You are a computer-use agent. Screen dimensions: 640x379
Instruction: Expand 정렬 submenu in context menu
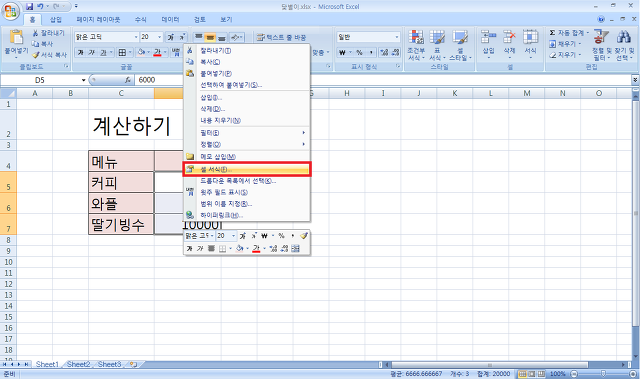click(x=247, y=144)
